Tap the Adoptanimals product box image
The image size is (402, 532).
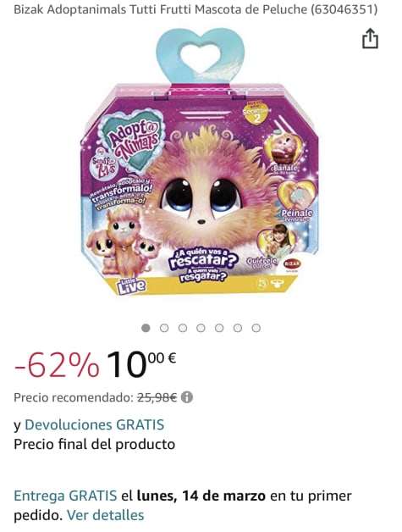[x=201, y=162]
